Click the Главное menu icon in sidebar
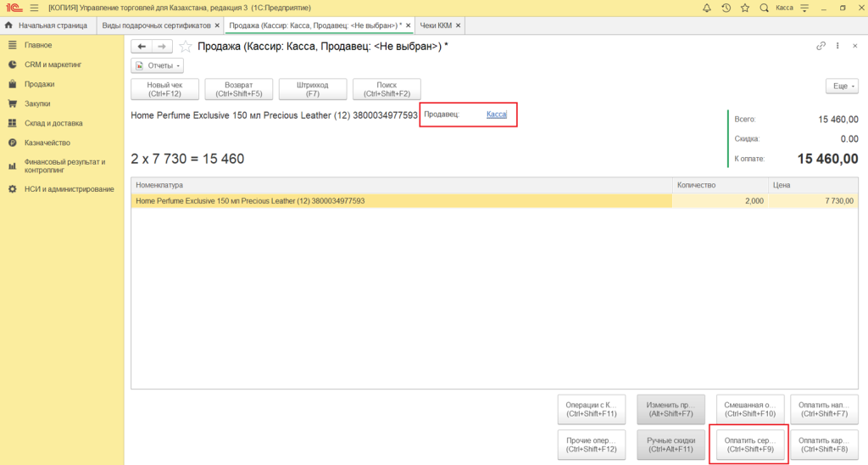The width and height of the screenshot is (868, 465). point(12,45)
